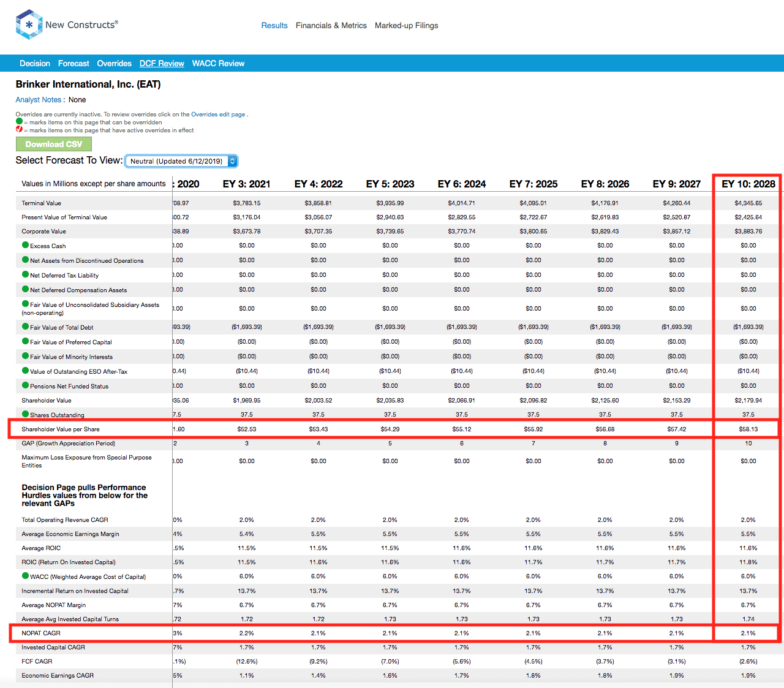784x688 pixels.
Task: Click green dot beside Fair Value of Preferred Capital
Action: pyautogui.click(x=25, y=341)
